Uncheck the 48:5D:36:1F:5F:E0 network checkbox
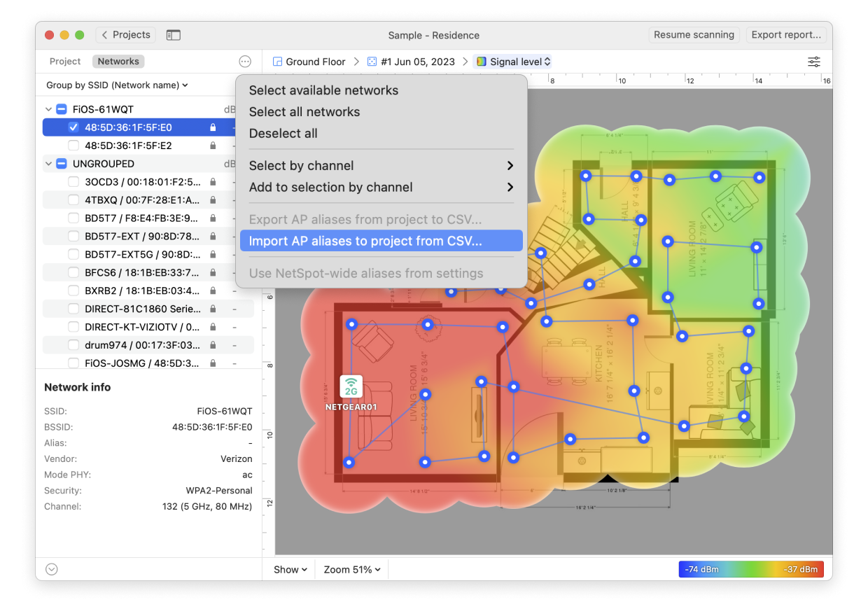The height and width of the screenshot is (602, 868). pos(73,127)
